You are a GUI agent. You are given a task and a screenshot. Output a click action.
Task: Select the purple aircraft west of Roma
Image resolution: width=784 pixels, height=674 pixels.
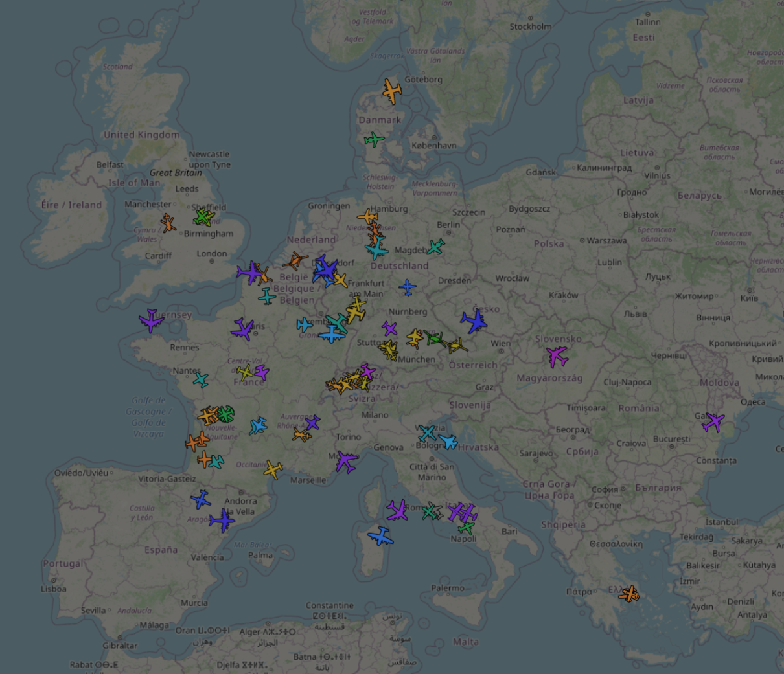coord(398,510)
